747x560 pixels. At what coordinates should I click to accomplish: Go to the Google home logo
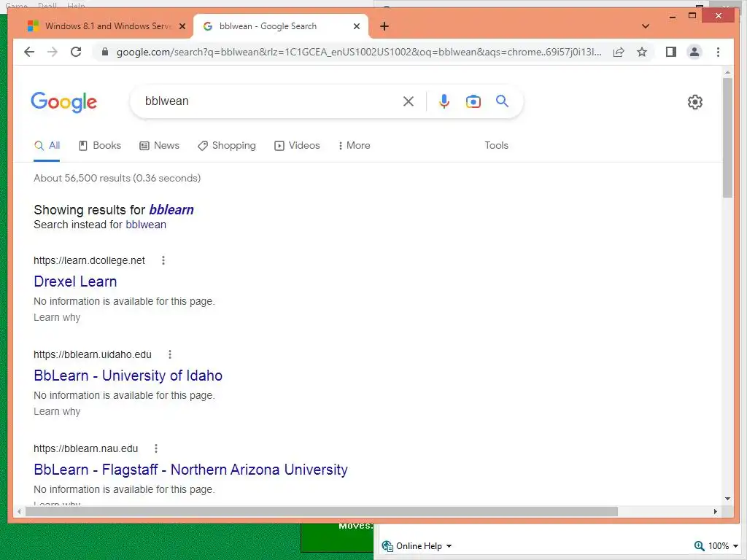tap(64, 102)
